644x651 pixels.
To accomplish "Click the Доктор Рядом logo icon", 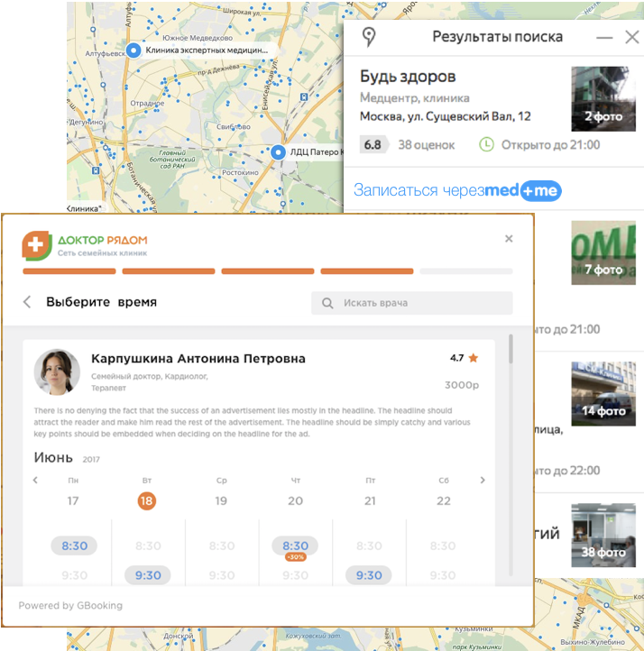I will 36,245.
